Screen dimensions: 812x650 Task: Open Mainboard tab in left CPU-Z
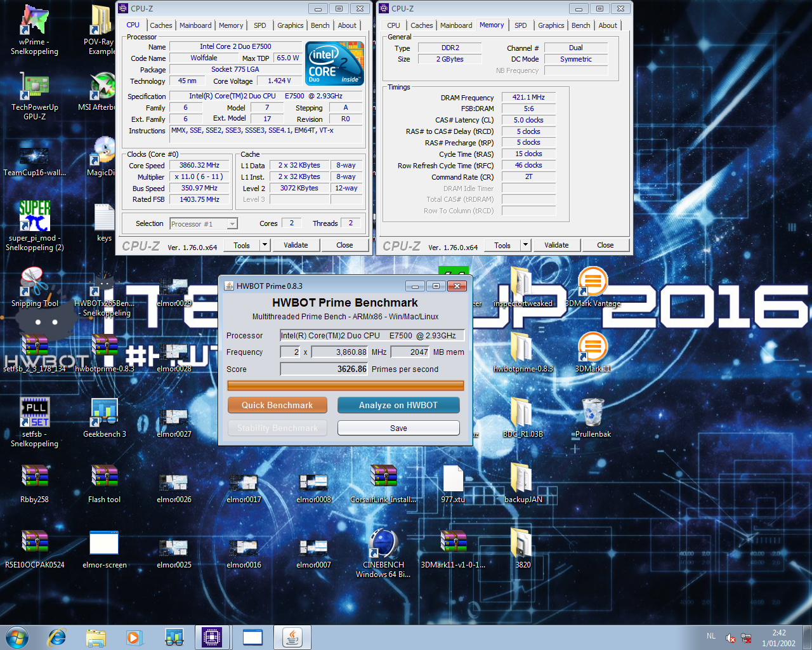[x=195, y=25]
